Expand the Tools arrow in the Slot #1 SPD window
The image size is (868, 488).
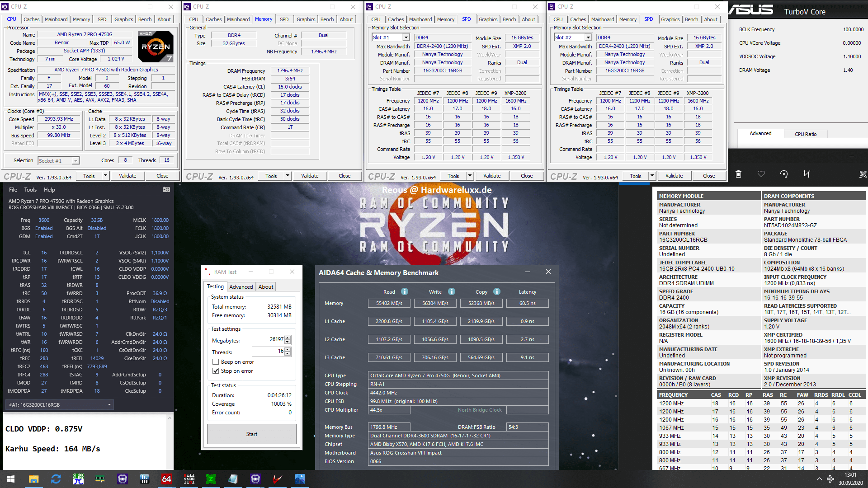click(470, 176)
